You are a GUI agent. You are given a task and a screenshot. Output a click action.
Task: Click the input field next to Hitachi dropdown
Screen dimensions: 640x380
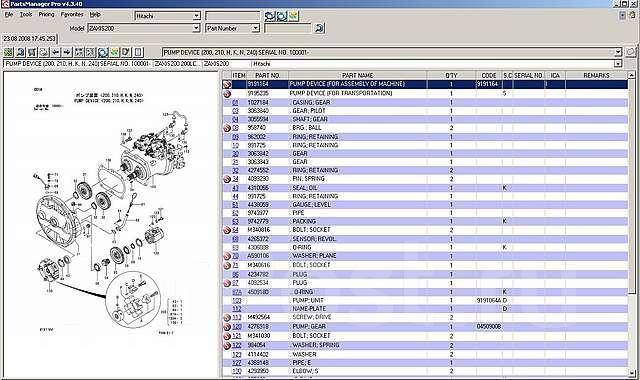(x=233, y=16)
